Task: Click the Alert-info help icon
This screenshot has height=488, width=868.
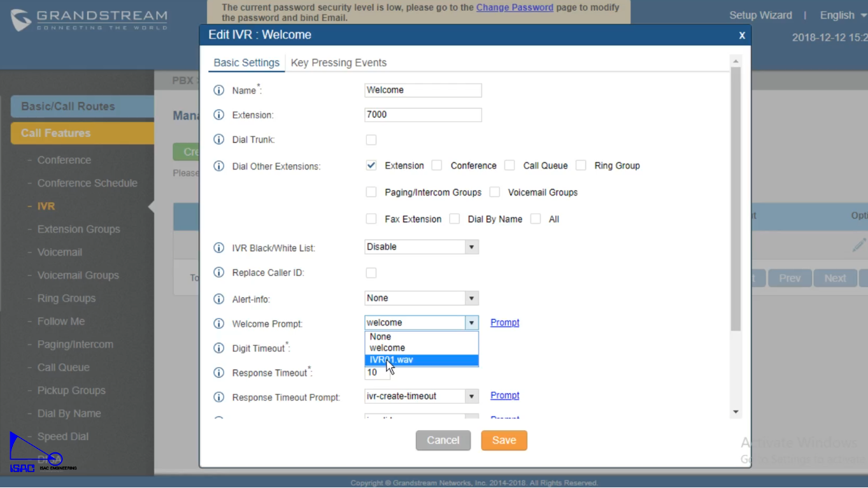Action: [218, 299]
